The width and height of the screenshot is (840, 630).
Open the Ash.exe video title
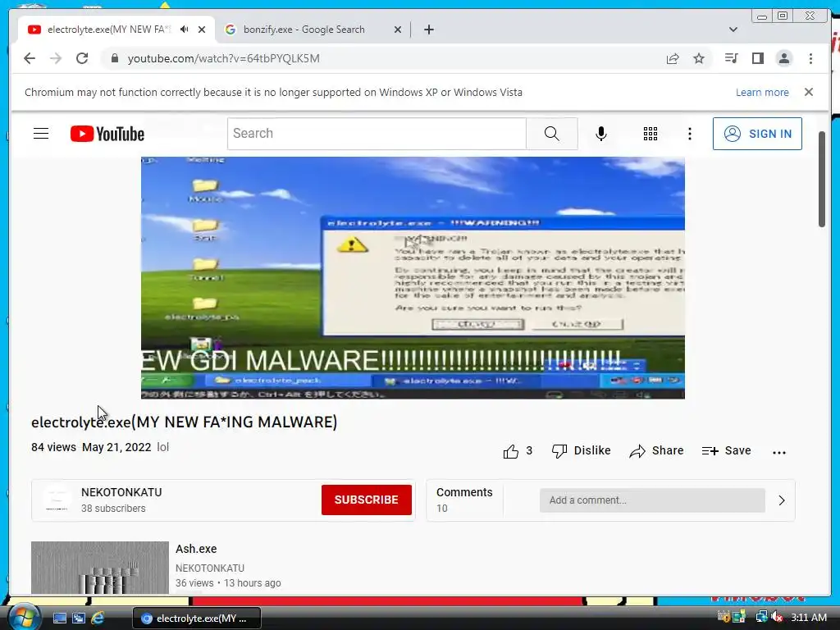tap(196, 549)
